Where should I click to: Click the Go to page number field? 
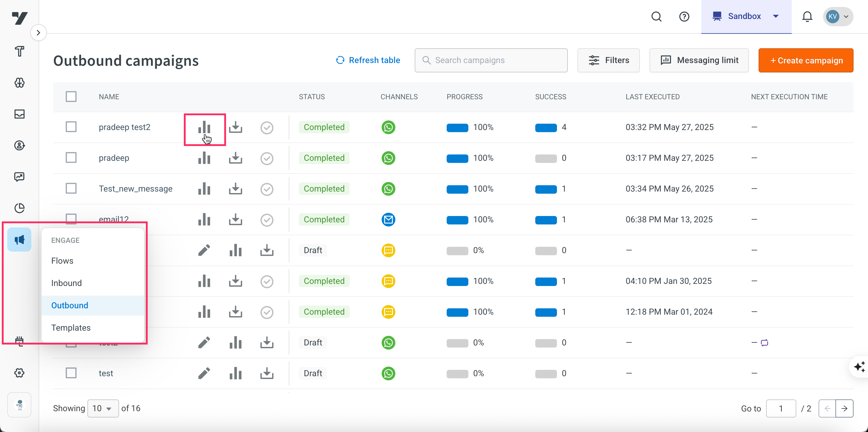coord(781,408)
